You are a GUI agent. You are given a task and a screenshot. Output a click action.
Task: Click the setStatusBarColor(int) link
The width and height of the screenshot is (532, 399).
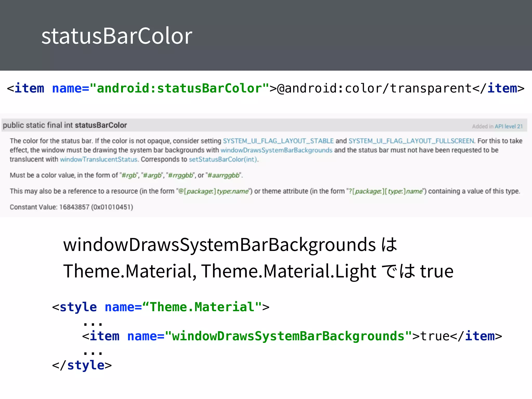point(223,159)
